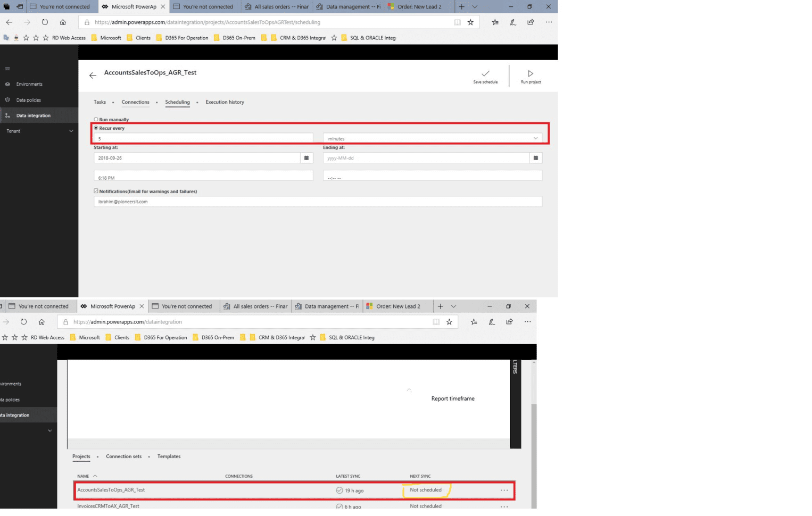Click the favorite star in the upper window address bar

point(470,22)
